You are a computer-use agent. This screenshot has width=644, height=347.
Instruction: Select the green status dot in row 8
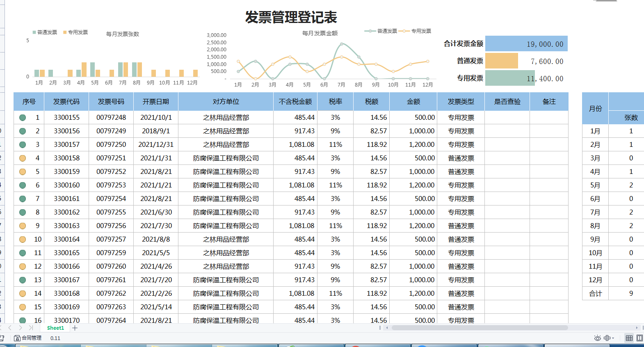(23, 212)
